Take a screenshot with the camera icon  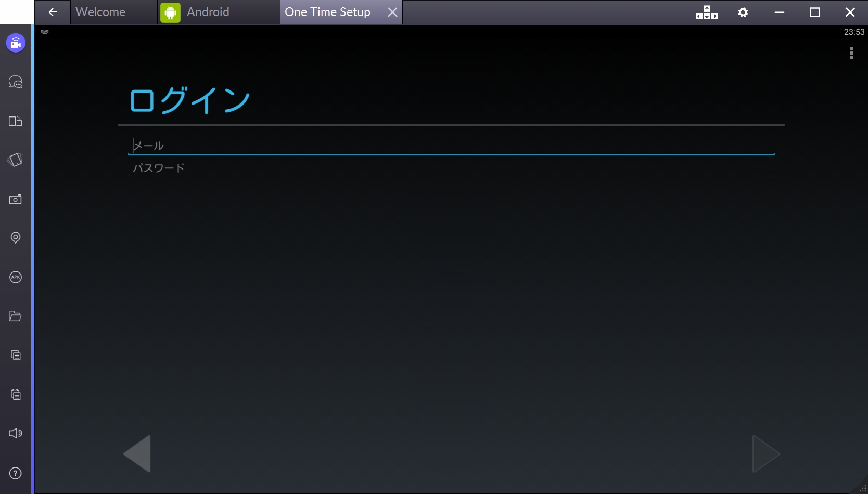pyautogui.click(x=16, y=199)
